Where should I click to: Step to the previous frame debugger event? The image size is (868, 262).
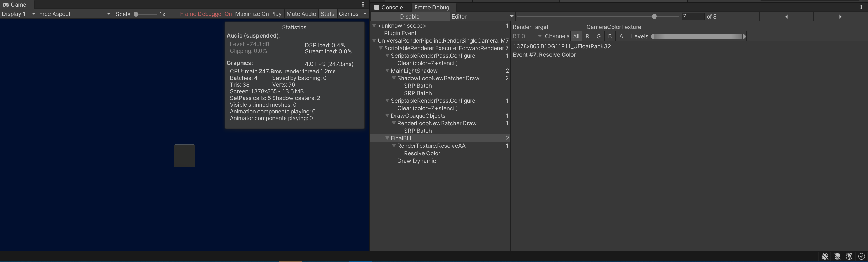pyautogui.click(x=786, y=16)
